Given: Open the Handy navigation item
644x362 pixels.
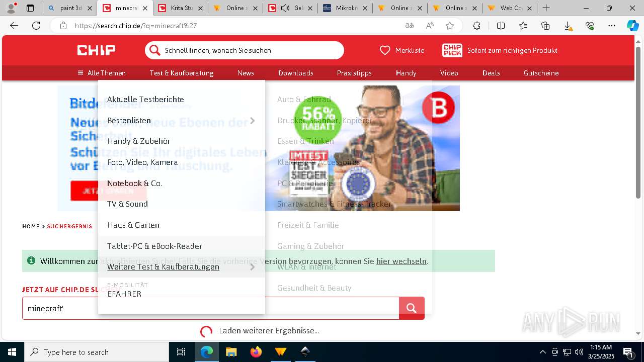Looking at the screenshot, I should pyautogui.click(x=406, y=73).
